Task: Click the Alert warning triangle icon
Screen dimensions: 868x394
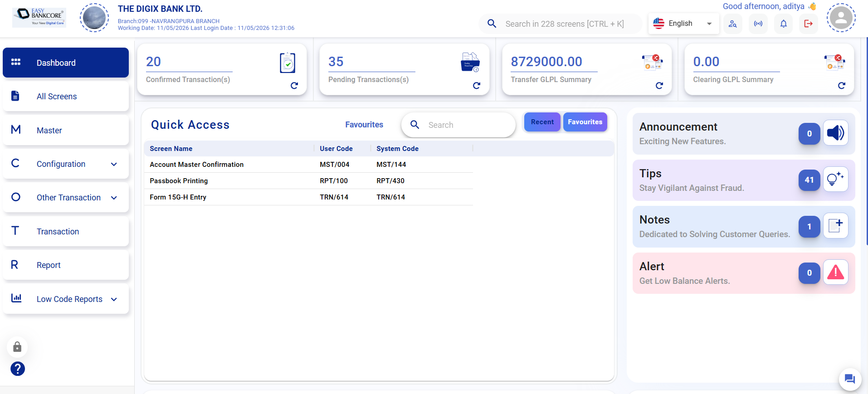Action: tap(835, 272)
